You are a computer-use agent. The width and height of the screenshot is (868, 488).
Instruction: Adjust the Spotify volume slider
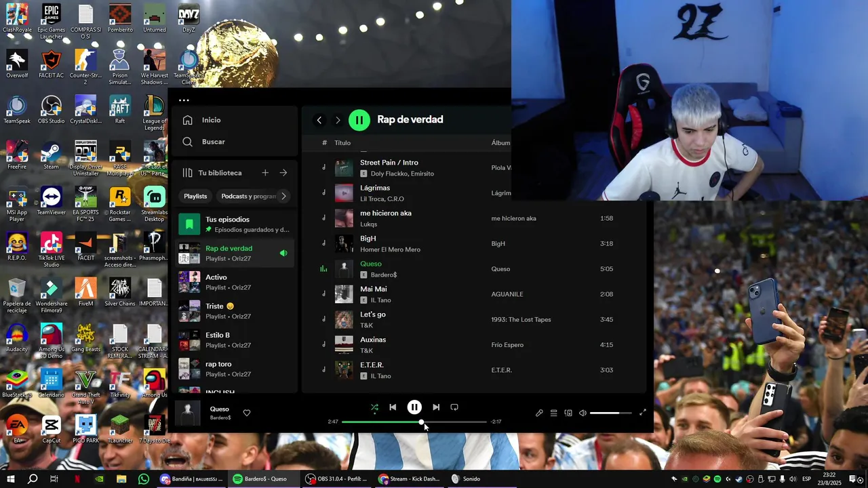[610, 413]
